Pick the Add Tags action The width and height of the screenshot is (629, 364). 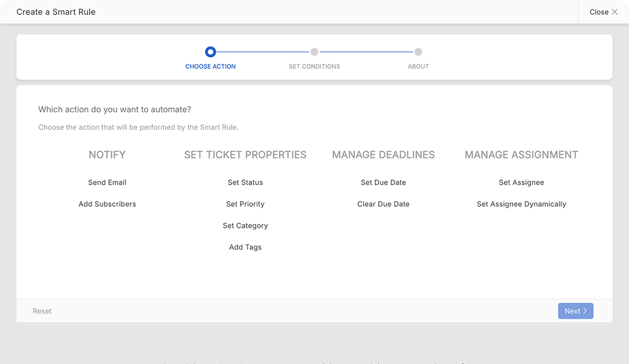click(245, 247)
